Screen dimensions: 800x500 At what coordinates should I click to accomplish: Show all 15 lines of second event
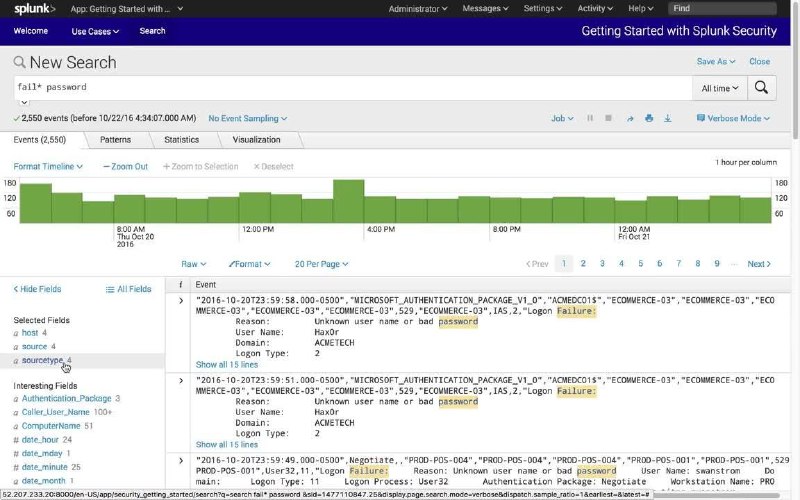point(227,445)
